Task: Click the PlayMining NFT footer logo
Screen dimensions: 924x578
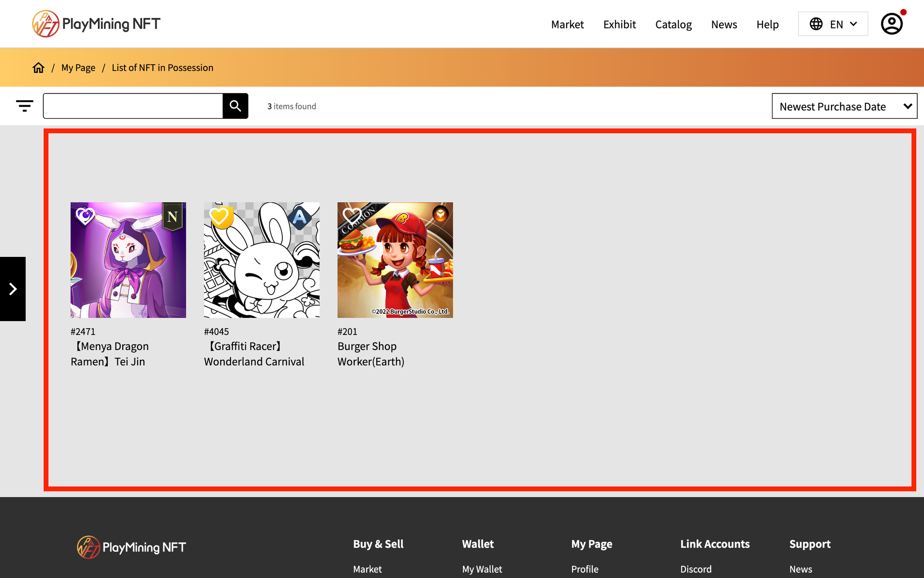Action: pyautogui.click(x=131, y=547)
